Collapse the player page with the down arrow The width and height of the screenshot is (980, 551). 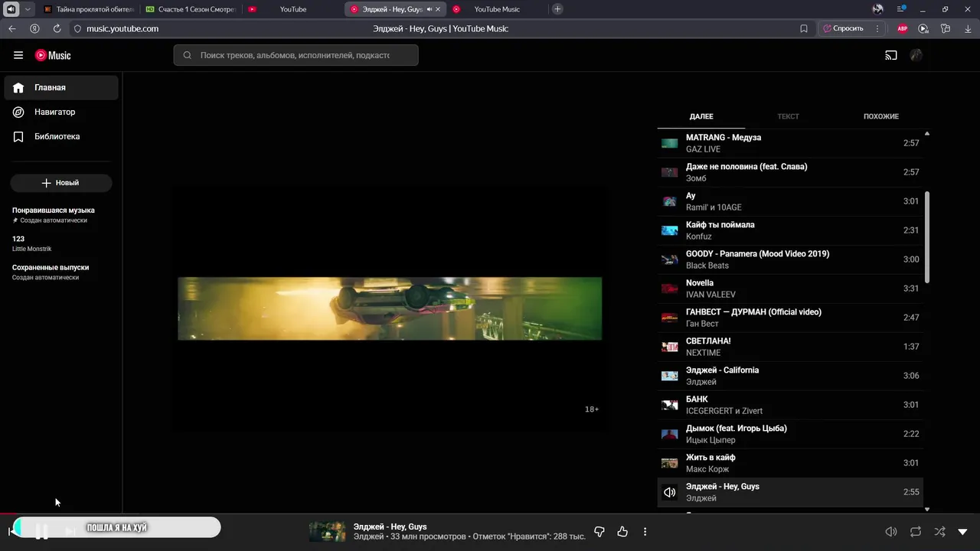[x=963, y=532]
